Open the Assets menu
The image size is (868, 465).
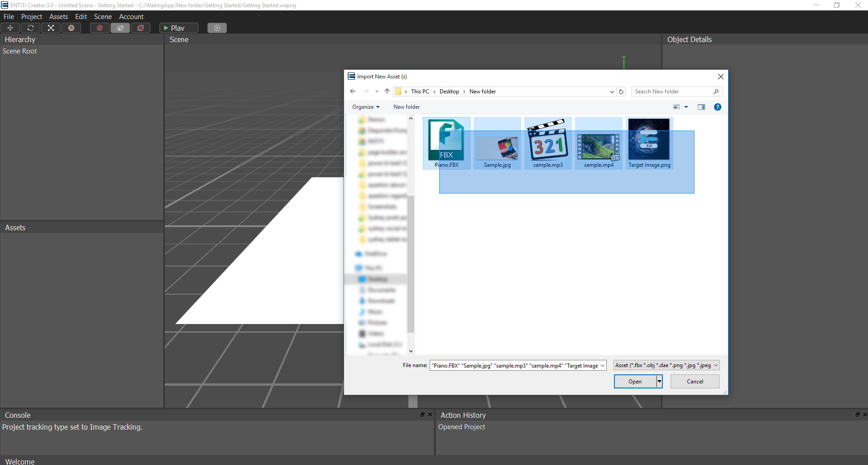[58, 17]
